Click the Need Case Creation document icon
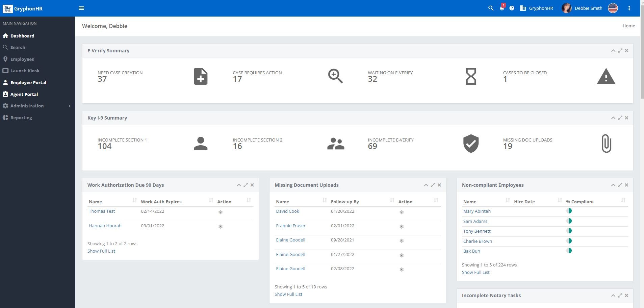Image resolution: width=644 pixels, height=308 pixels. click(201, 76)
